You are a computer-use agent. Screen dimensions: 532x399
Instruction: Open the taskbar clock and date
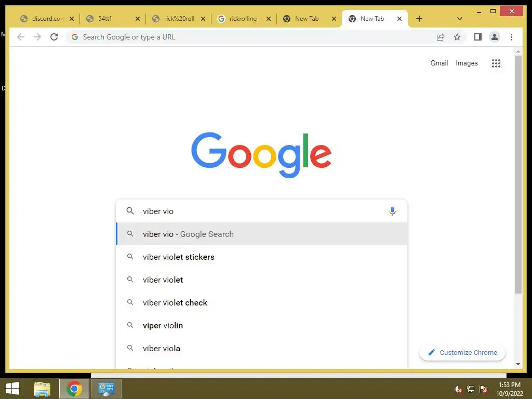(510, 389)
